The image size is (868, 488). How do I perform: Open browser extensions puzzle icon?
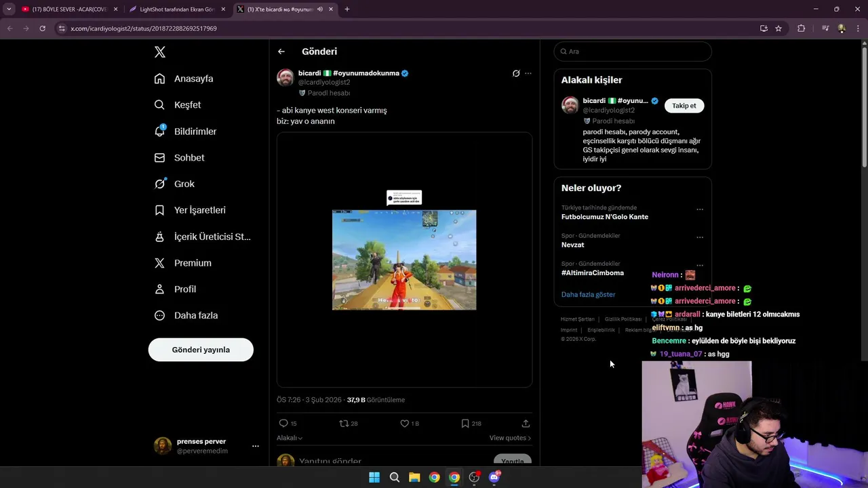[802, 28]
